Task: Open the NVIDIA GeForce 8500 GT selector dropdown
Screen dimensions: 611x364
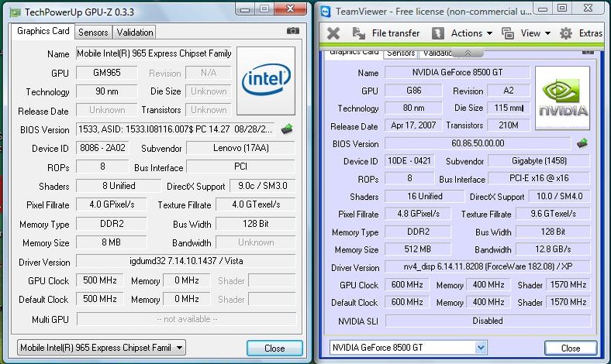Action: click(x=409, y=348)
